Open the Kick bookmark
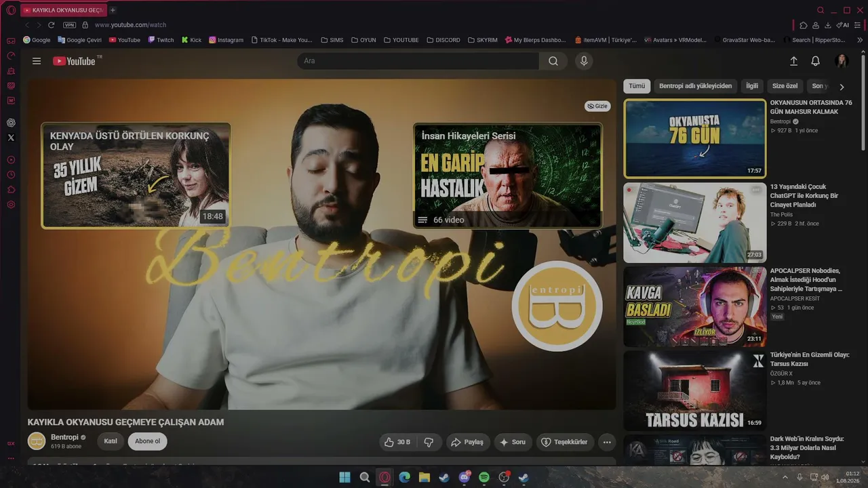The width and height of the screenshot is (868, 488). (191, 40)
